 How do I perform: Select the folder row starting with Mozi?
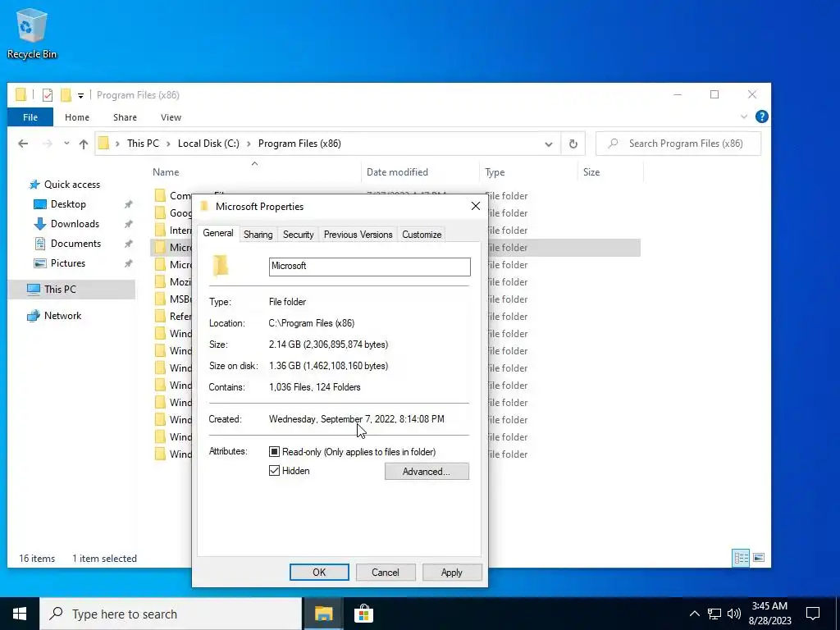172,282
